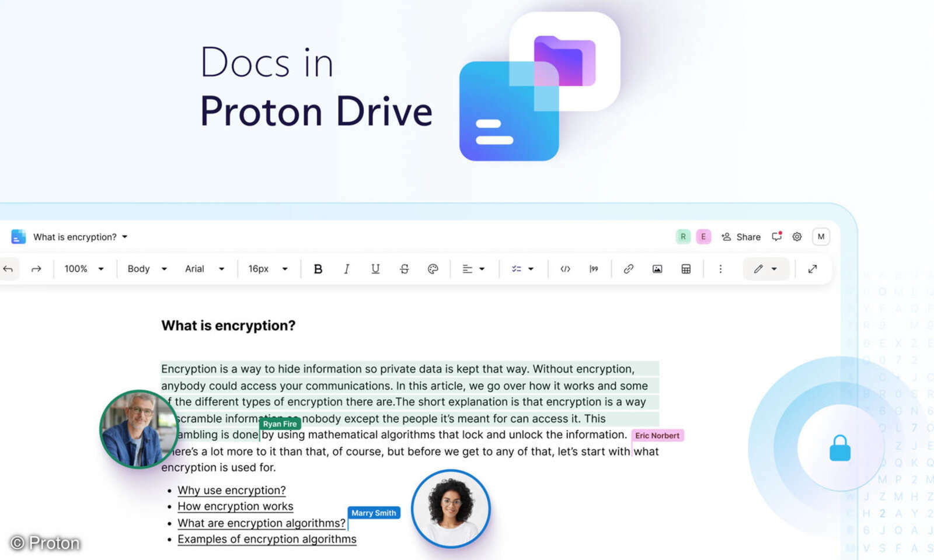
Task: Open the more options overflow menu
Action: click(x=721, y=269)
